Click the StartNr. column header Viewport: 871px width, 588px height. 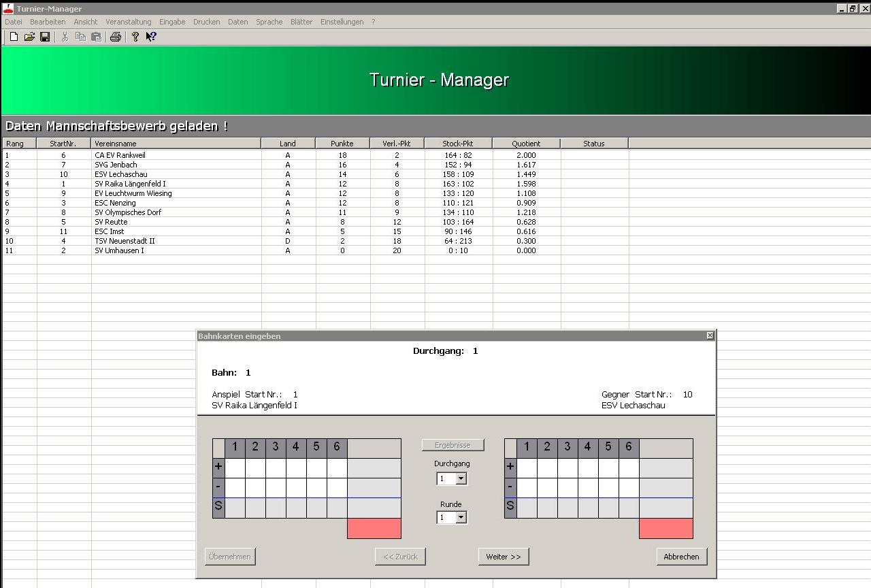64,144
